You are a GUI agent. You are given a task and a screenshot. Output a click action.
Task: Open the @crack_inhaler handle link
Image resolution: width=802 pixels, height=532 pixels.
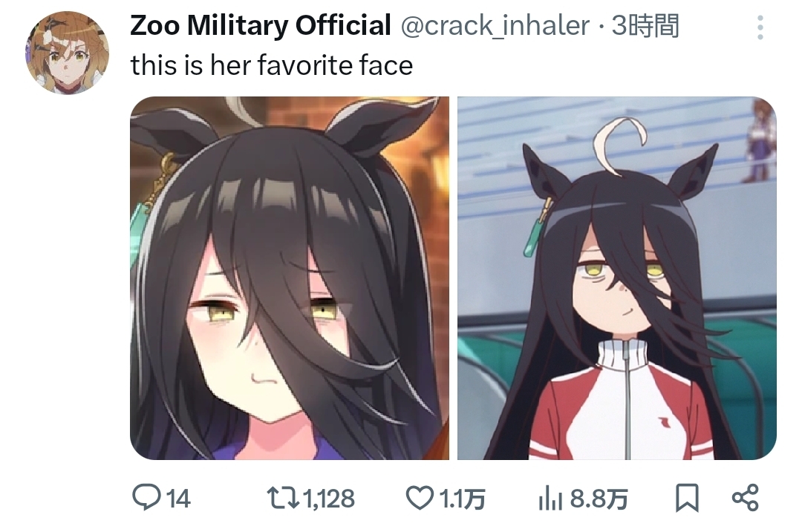(495, 25)
